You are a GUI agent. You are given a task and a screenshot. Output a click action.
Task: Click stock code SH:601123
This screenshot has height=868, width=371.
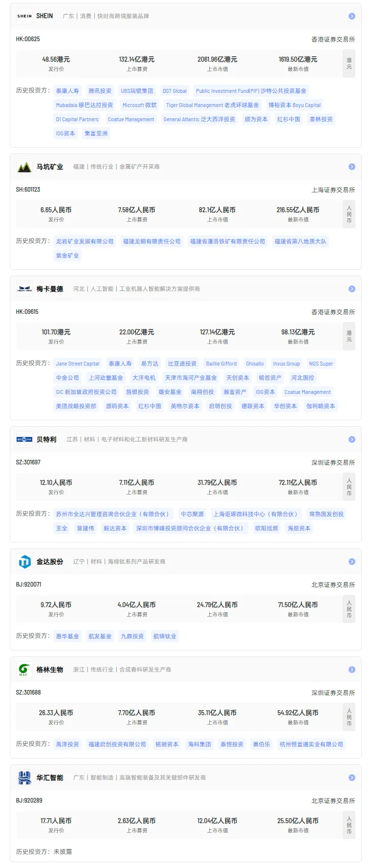pos(28,190)
